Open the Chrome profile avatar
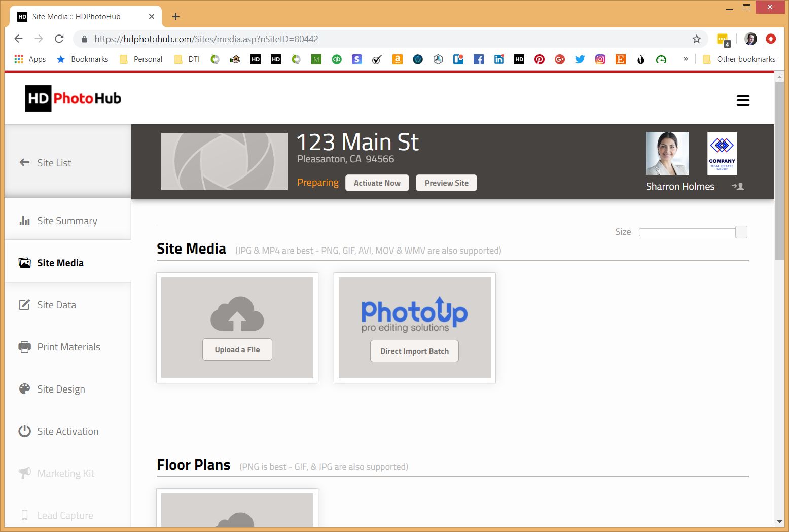Screen dimensions: 789x532 (x=751, y=39)
